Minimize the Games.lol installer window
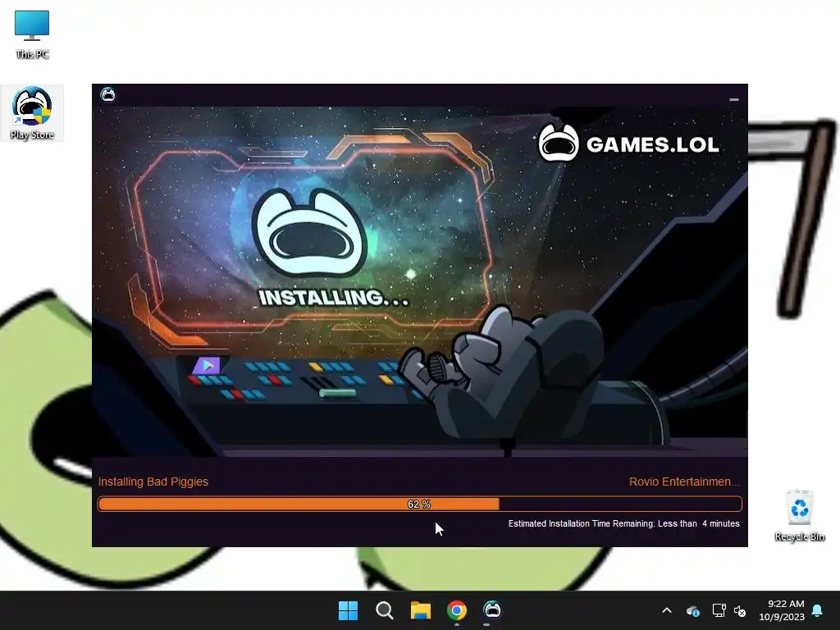Screen dimensions: 840x630 pos(734,99)
